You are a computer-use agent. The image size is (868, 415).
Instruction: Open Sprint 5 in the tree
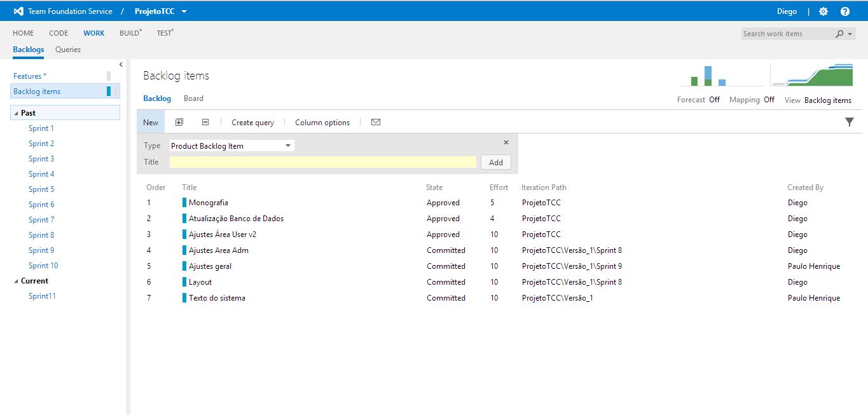coord(41,189)
